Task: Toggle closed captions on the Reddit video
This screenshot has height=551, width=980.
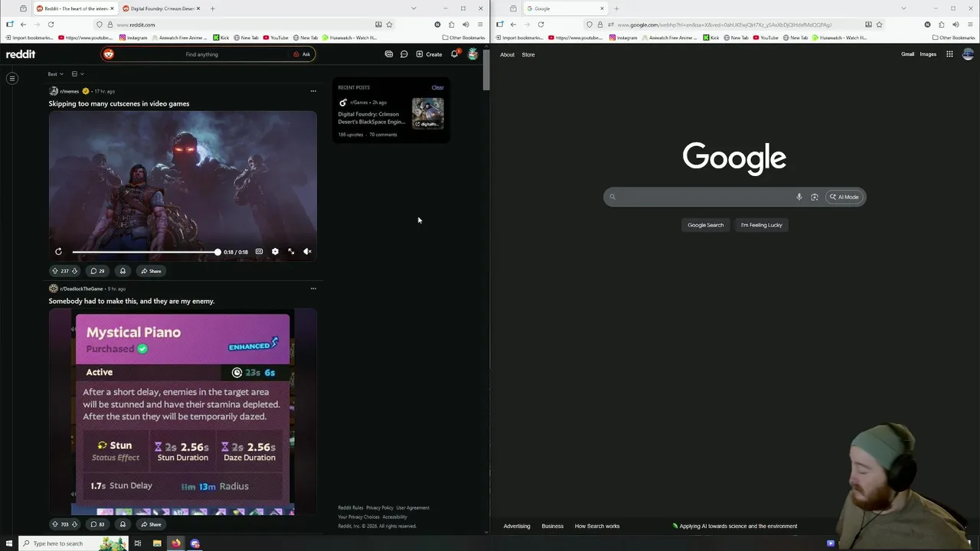Action: 259,252
